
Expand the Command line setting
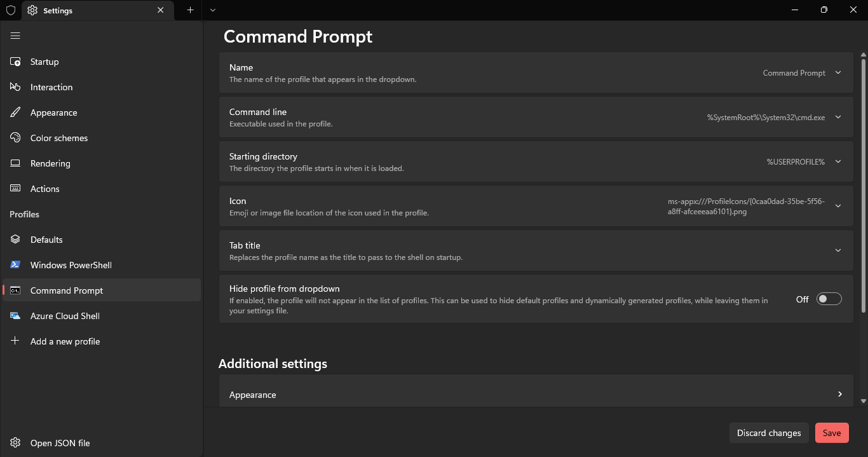click(837, 117)
